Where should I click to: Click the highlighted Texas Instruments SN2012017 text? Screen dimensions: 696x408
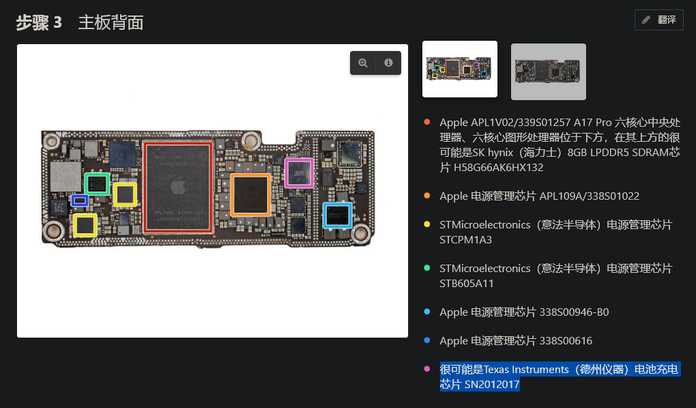(x=559, y=376)
